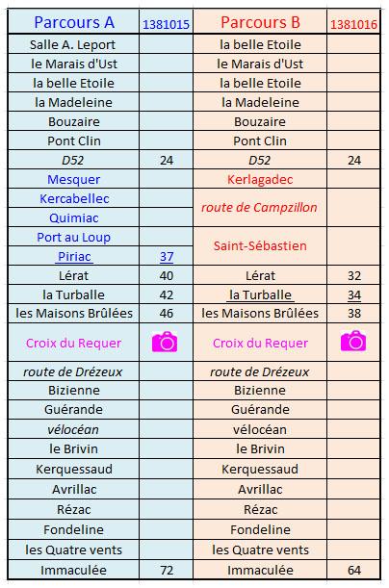Open the underlined la Turballe link in Parcours B

click(260, 294)
